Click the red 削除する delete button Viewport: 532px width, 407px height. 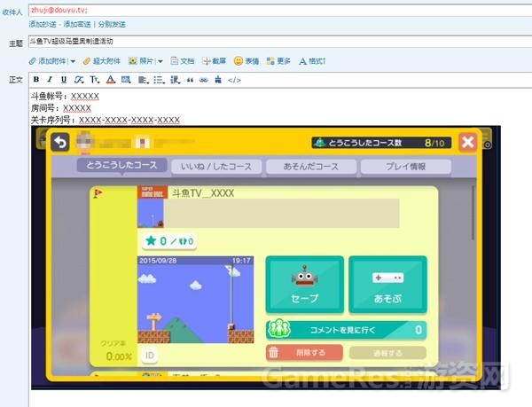pyautogui.click(x=304, y=353)
